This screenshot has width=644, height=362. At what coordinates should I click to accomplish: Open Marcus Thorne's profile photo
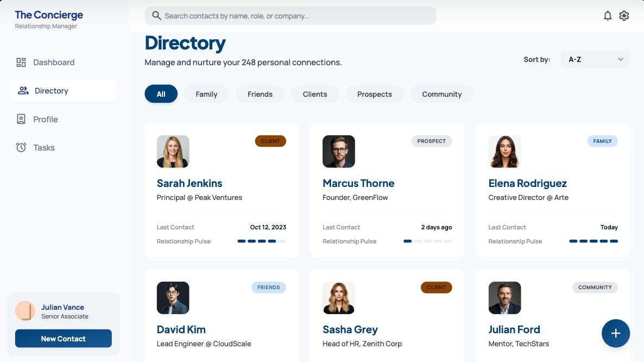pos(339,152)
